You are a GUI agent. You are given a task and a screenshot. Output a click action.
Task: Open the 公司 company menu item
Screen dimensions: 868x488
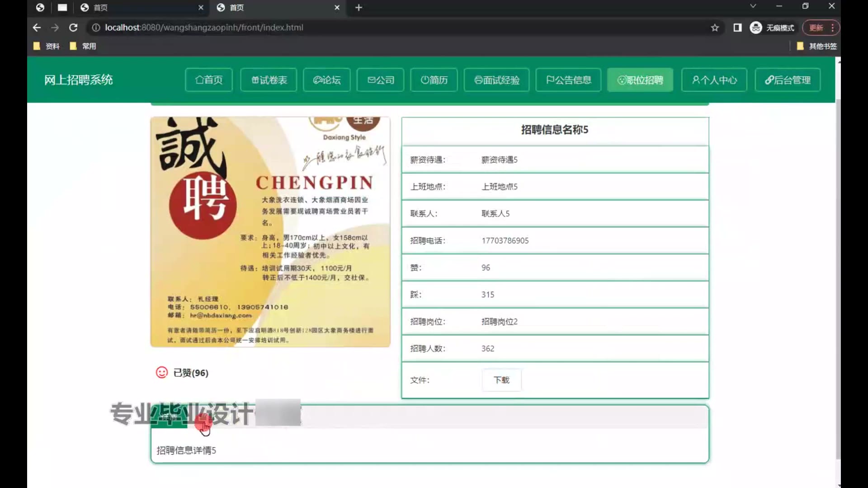pos(380,80)
